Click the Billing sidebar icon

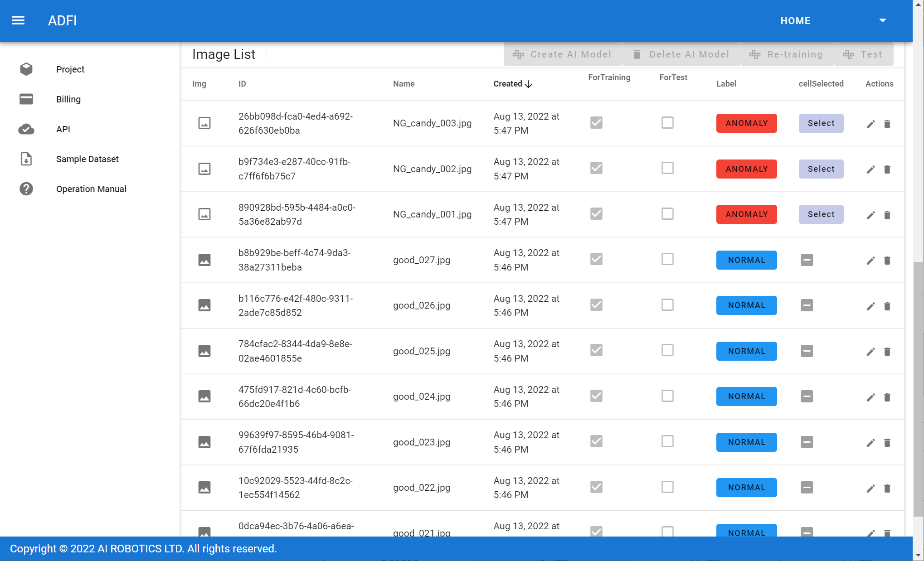pos(26,98)
